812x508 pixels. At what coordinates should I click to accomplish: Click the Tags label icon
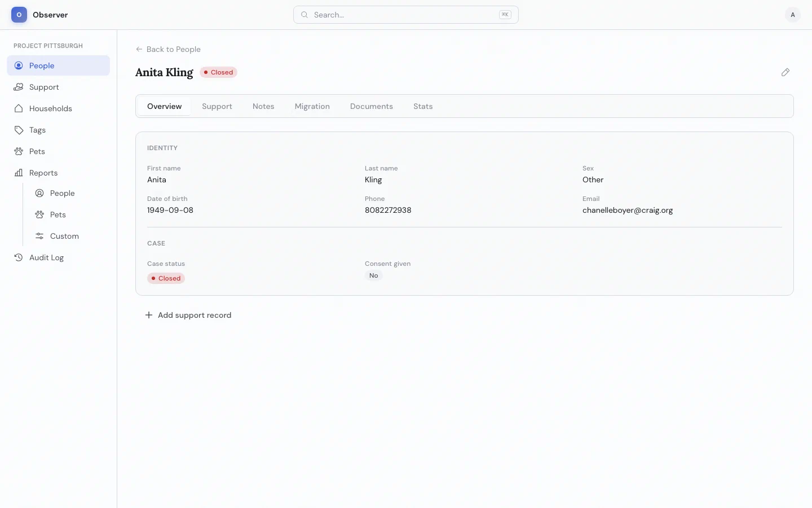tap(19, 130)
